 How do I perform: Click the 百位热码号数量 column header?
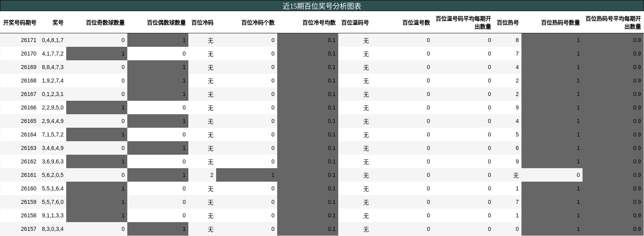coord(560,23)
